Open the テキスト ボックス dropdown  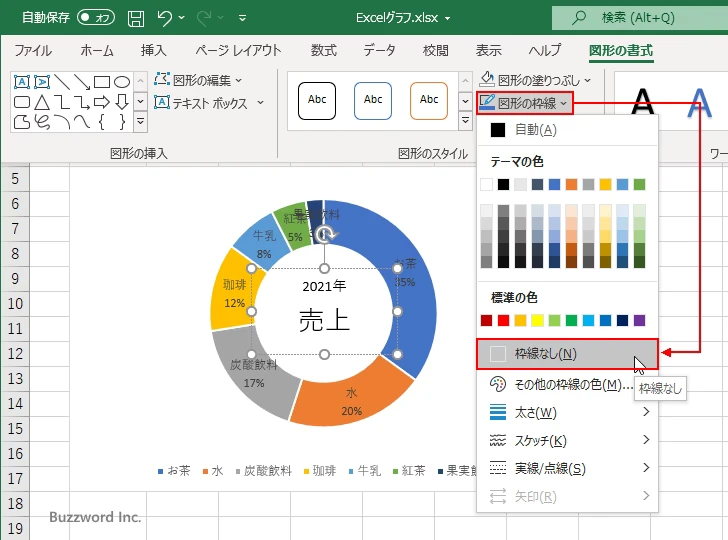[x=209, y=103]
